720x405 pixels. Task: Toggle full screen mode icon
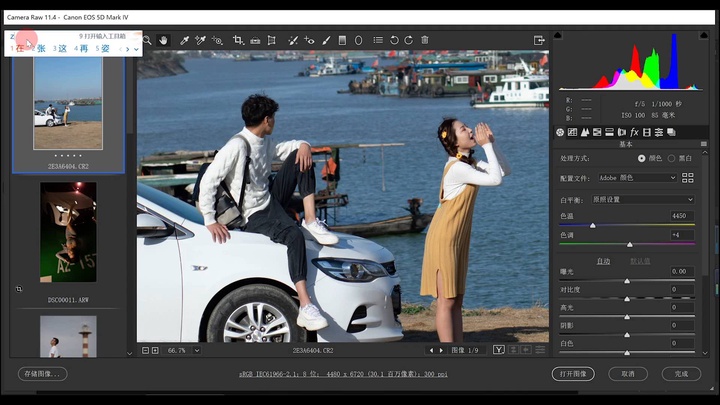539,40
